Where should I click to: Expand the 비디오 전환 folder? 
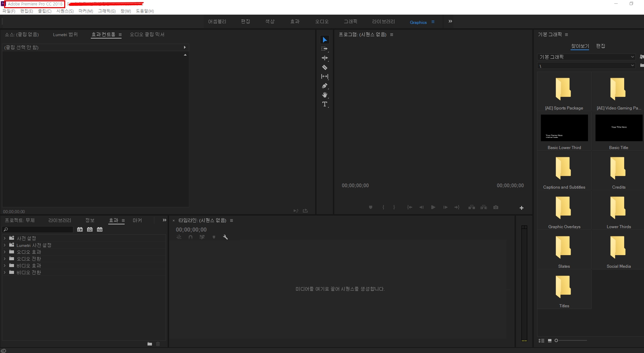point(4,272)
